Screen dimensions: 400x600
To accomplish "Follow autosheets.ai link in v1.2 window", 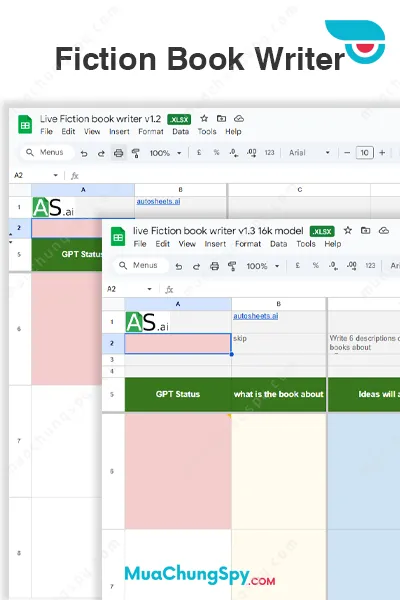I will (158, 201).
